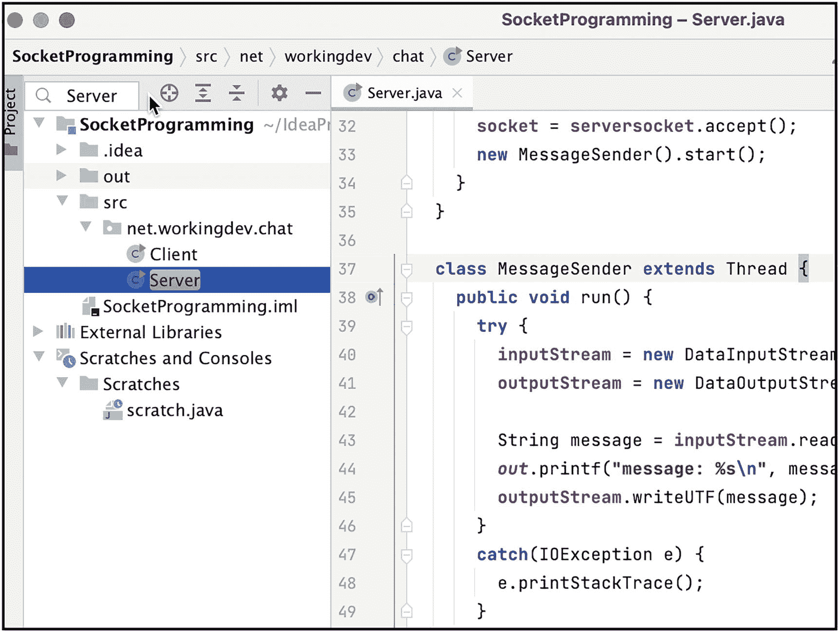Click the SocketProgramming module folder icon
Screen dimensions: 840x633
(66, 125)
